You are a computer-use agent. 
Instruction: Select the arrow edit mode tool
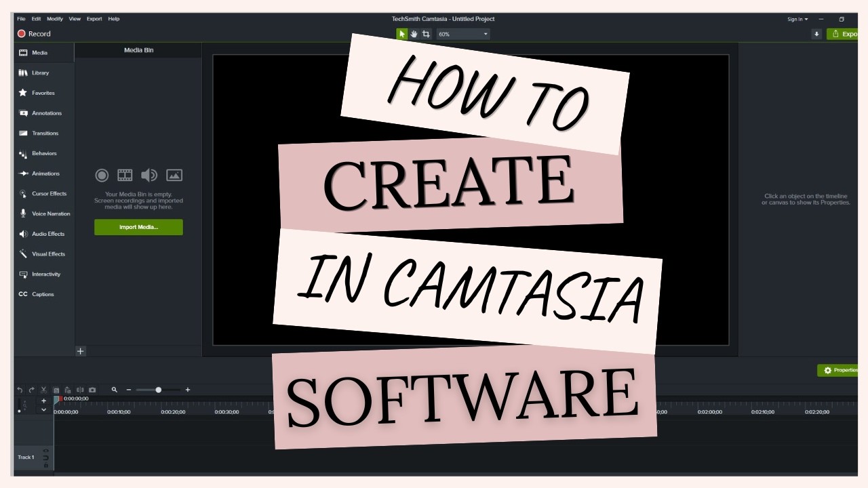click(x=402, y=34)
